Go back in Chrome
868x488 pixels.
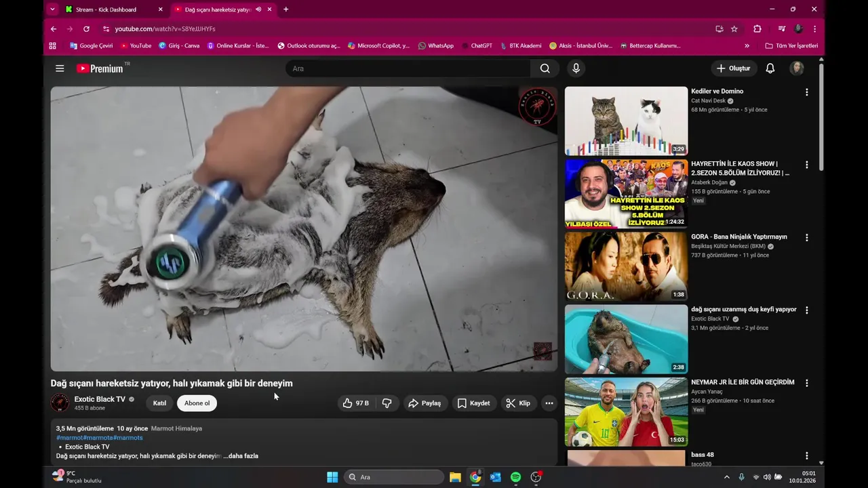(54, 29)
